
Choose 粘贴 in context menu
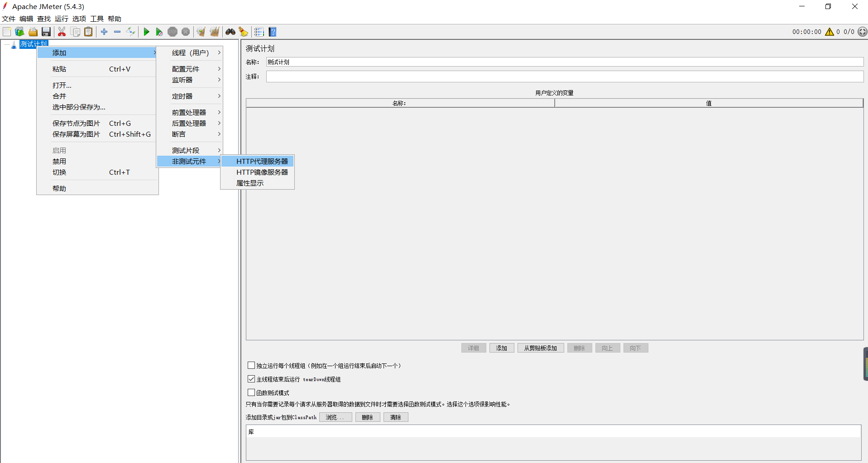[x=97, y=69]
